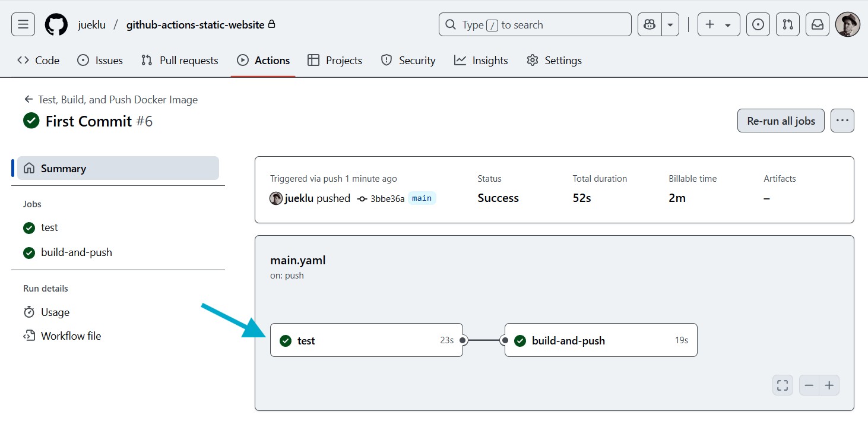Click the GitHub logo home icon
The image size is (868, 446).
56,25
